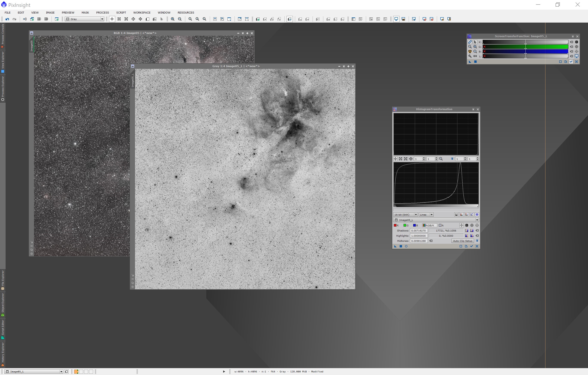Click the Undo arrow in main toolbar
This screenshot has width=588, height=375.
pos(7,19)
